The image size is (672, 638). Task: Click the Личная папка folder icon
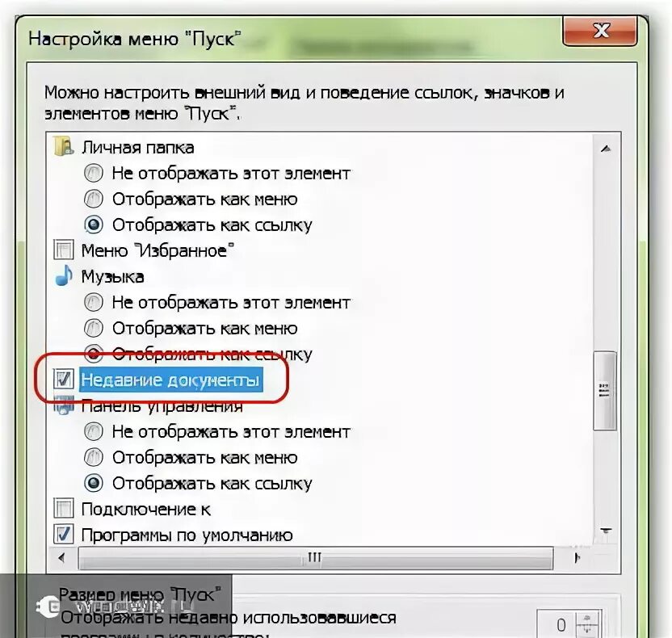pyautogui.click(x=63, y=146)
